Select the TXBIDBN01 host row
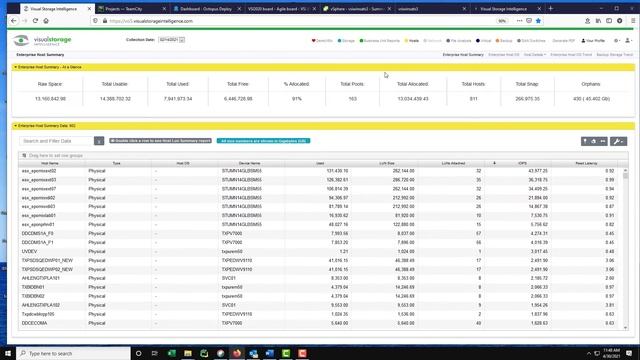640x360 pixels. tap(320, 287)
